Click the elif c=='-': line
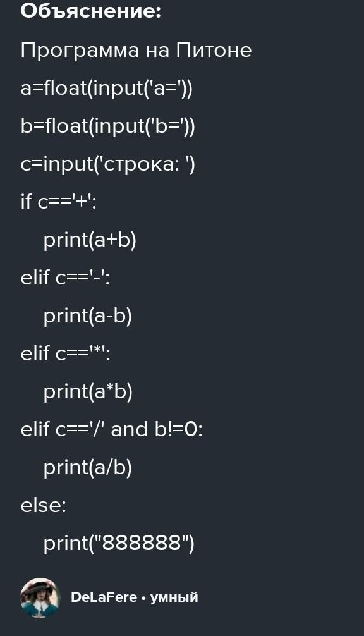Screen dimensions: 364x636 tap(65, 278)
